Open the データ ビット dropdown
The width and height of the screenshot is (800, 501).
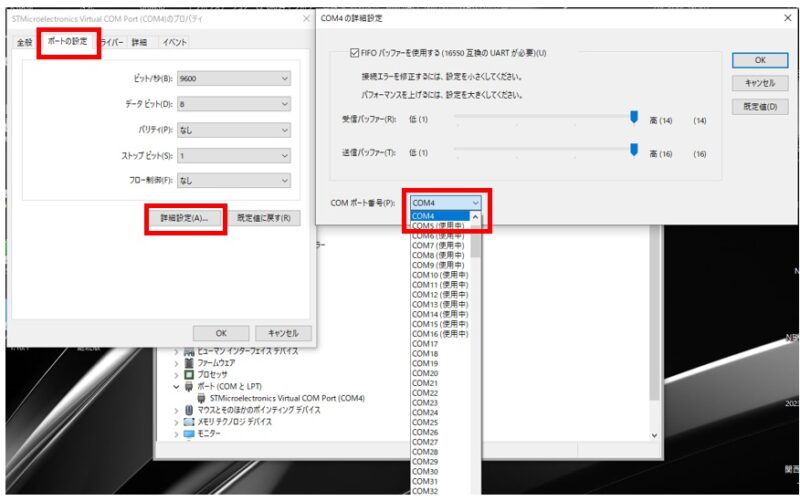pos(234,104)
